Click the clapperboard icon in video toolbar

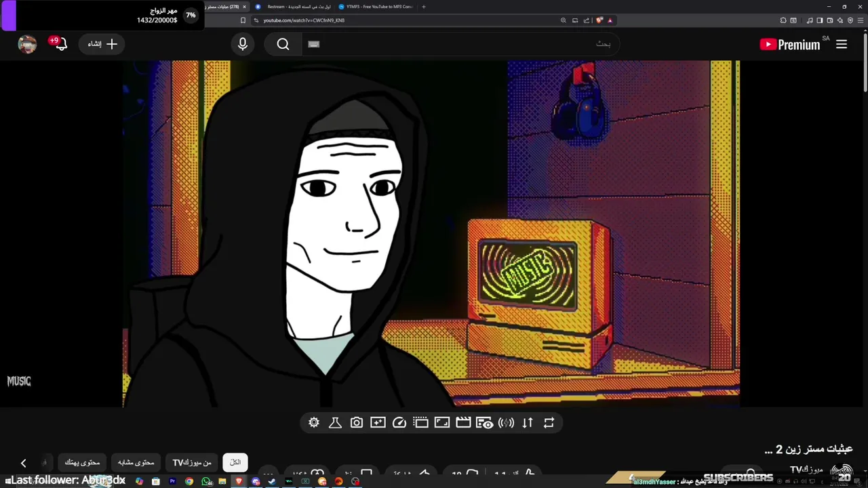click(x=463, y=423)
